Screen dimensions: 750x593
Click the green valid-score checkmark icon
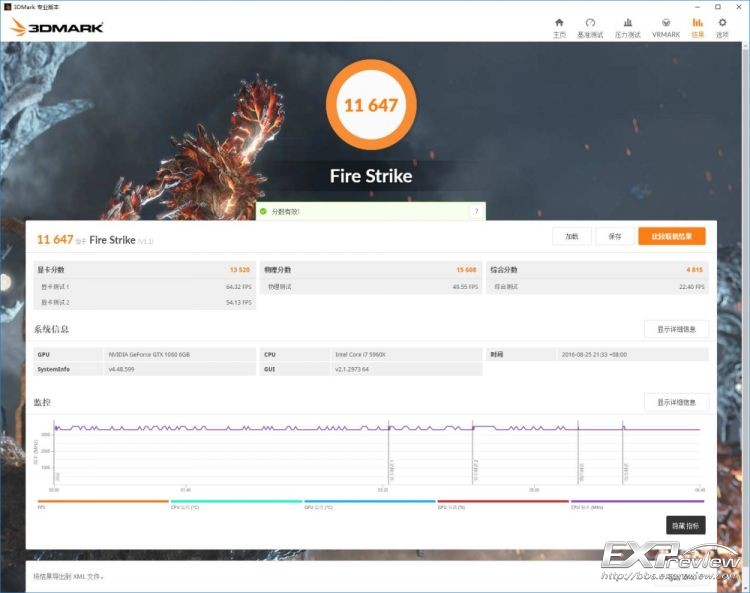[263, 211]
